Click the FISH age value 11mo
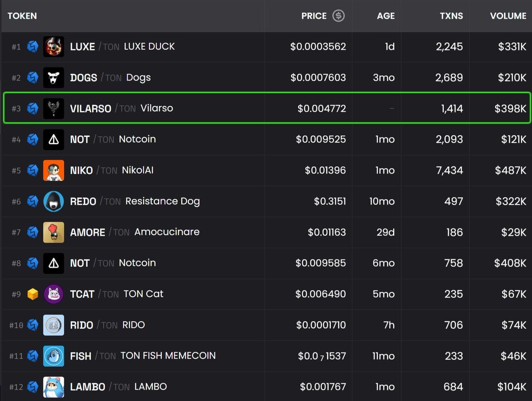The image size is (532, 401). click(383, 356)
